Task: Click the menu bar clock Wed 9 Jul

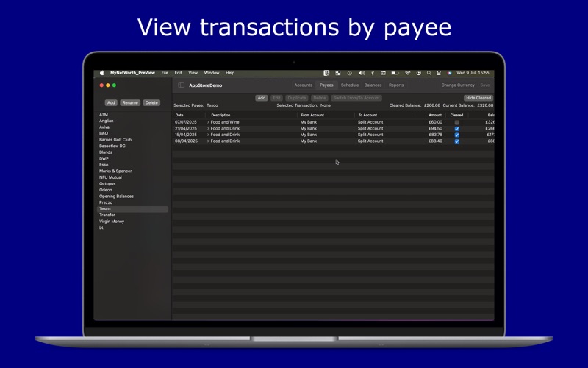Action: tap(473, 73)
